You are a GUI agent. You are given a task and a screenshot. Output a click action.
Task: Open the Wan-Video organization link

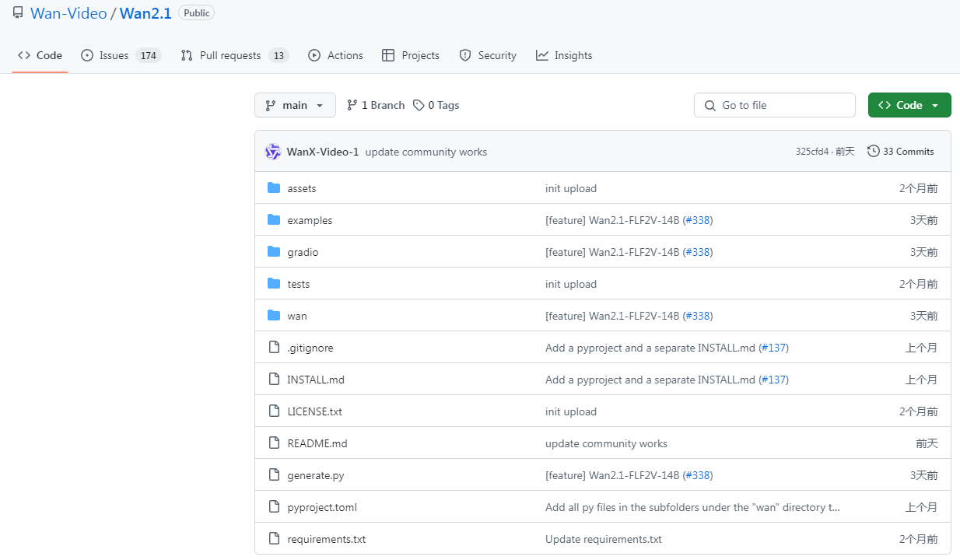tap(68, 13)
